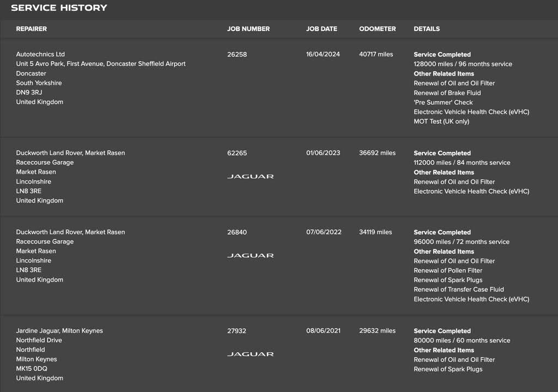The width and height of the screenshot is (558, 392).
Task: Select the Autotechnics Ltd repairer name
Action: pyautogui.click(x=40, y=54)
